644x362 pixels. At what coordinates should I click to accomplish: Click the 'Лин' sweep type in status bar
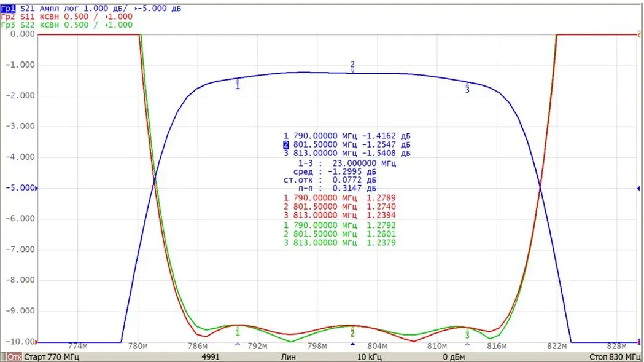pyautogui.click(x=288, y=356)
